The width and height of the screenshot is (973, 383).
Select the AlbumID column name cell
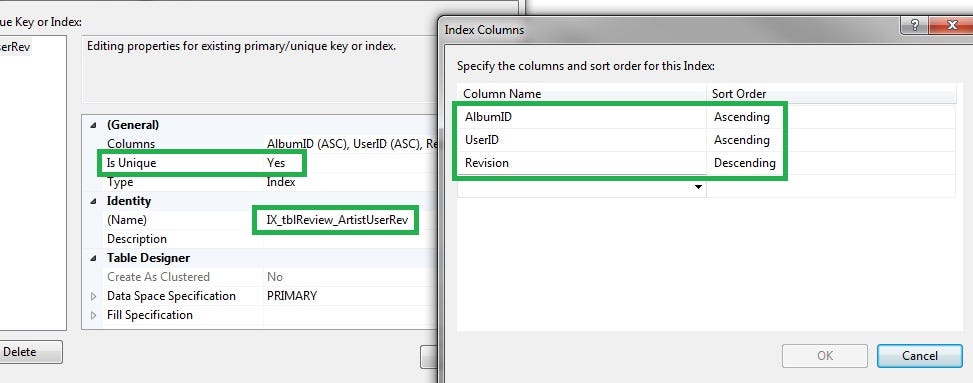pyautogui.click(x=582, y=117)
